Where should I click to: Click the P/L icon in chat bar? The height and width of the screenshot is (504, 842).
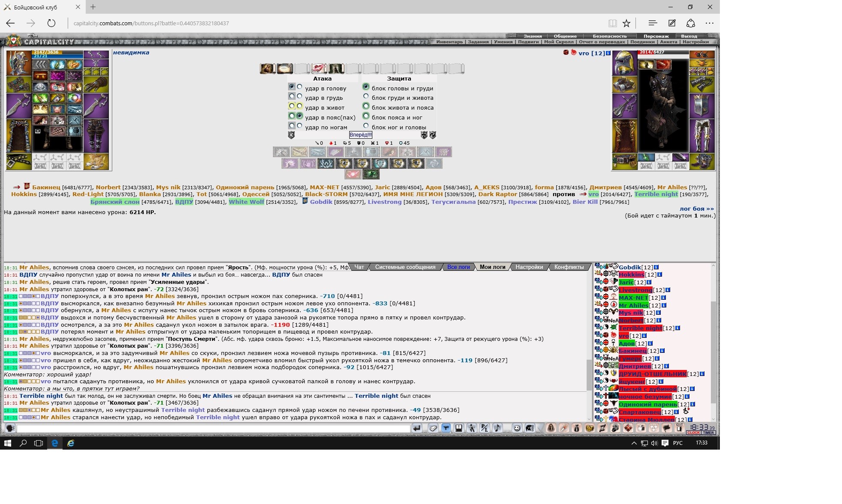coord(485,428)
